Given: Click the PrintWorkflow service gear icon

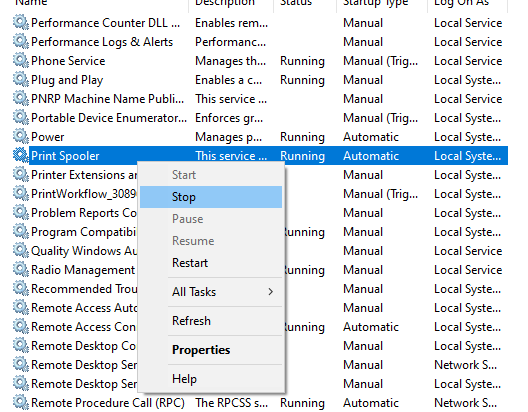Looking at the screenshot, I should pos(21,194).
